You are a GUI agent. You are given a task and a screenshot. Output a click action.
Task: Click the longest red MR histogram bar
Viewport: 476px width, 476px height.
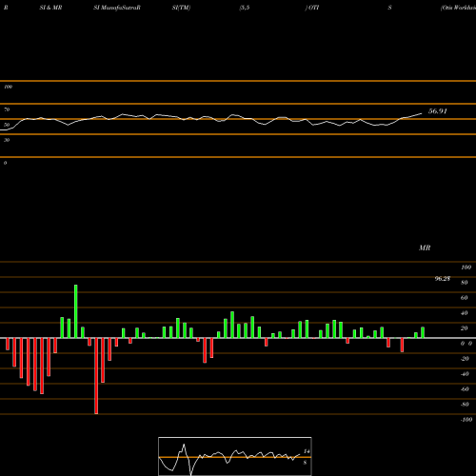(x=96, y=376)
